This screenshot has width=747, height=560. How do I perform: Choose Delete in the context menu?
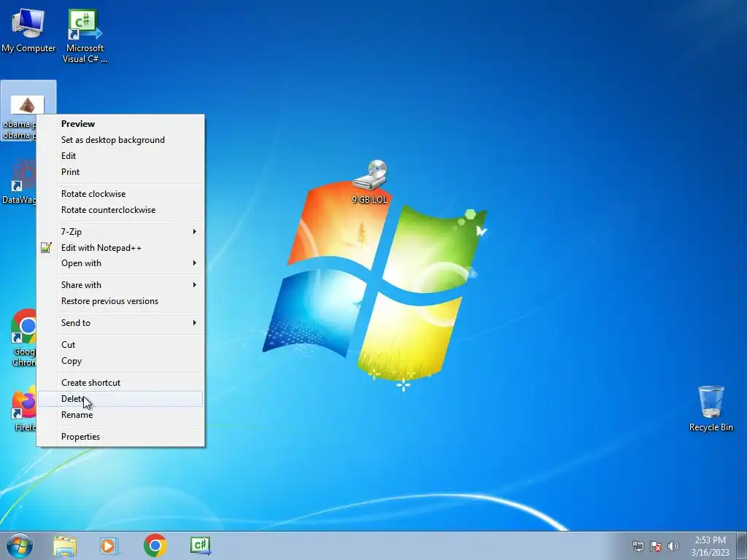click(x=120, y=399)
